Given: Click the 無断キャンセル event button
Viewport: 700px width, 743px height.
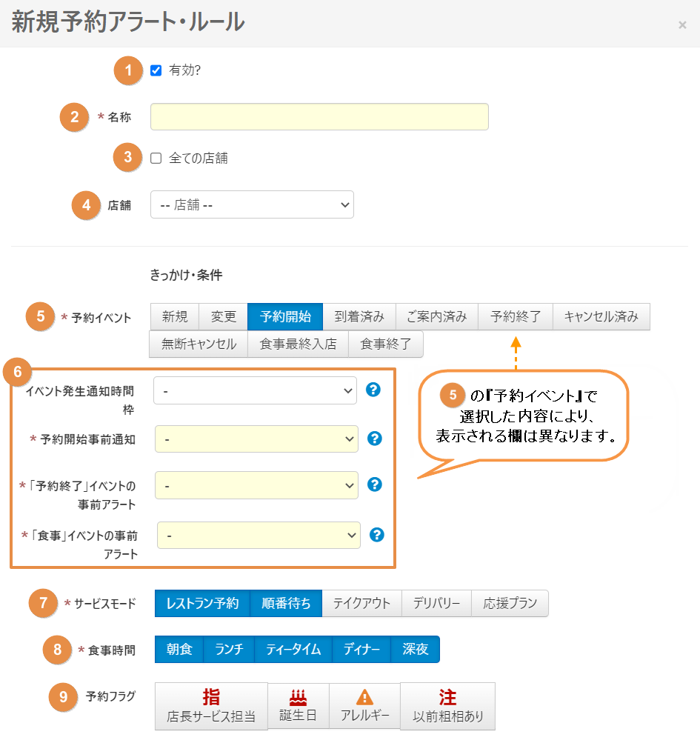Looking at the screenshot, I should click(x=199, y=344).
